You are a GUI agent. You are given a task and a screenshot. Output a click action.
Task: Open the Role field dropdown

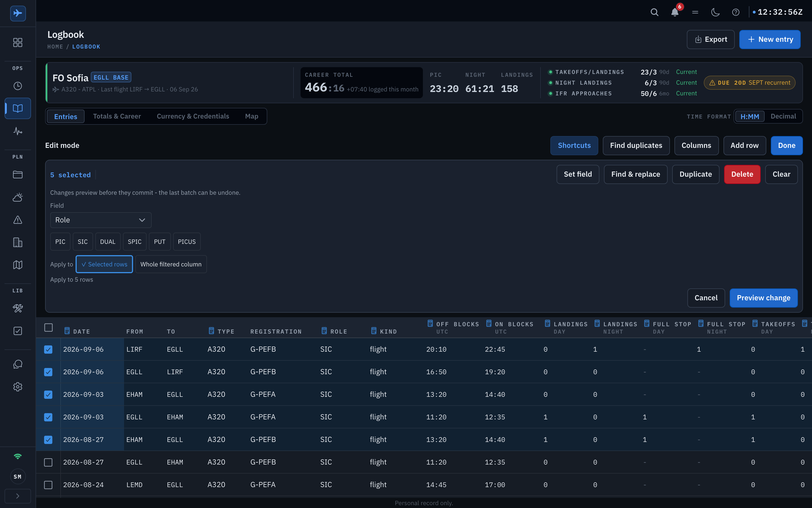[101, 220]
